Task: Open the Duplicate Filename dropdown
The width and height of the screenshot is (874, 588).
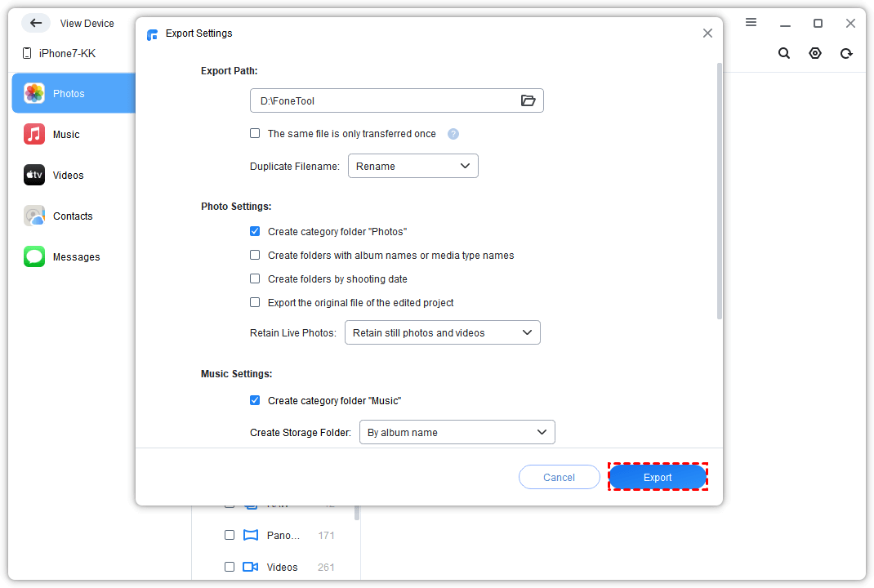Action: point(412,166)
